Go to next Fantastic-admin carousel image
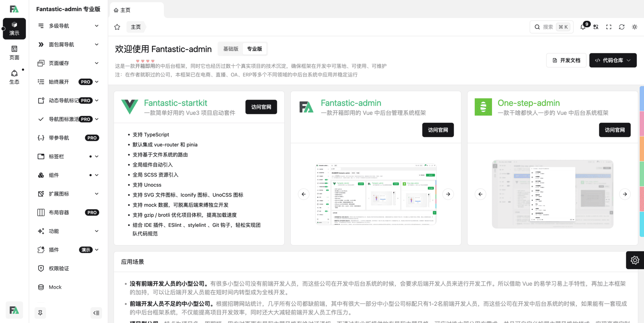The height and width of the screenshot is (323, 644). click(x=448, y=194)
